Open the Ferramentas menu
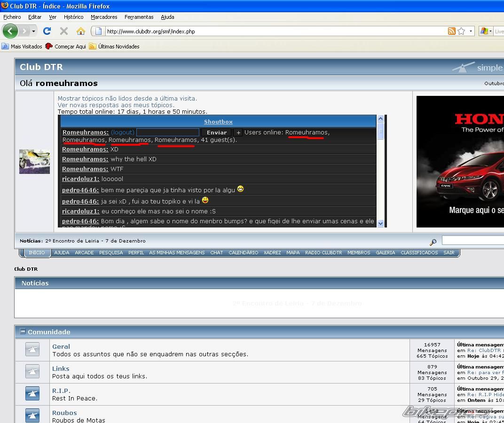504x423 pixels. point(139,17)
